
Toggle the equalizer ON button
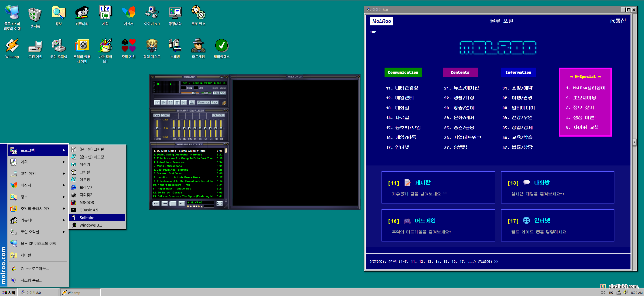pyautogui.click(x=157, y=115)
